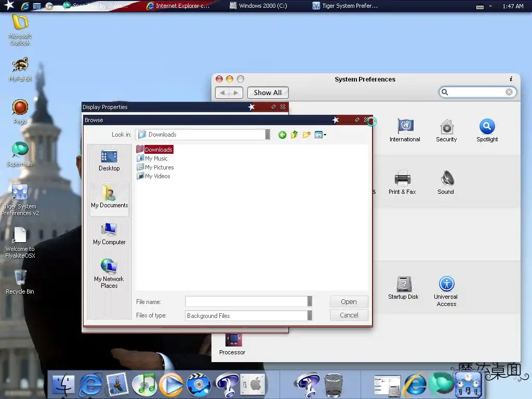Image resolution: width=532 pixels, height=399 pixels.
Task: Click the keyboard icon in system tray
Action: (480, 6)
